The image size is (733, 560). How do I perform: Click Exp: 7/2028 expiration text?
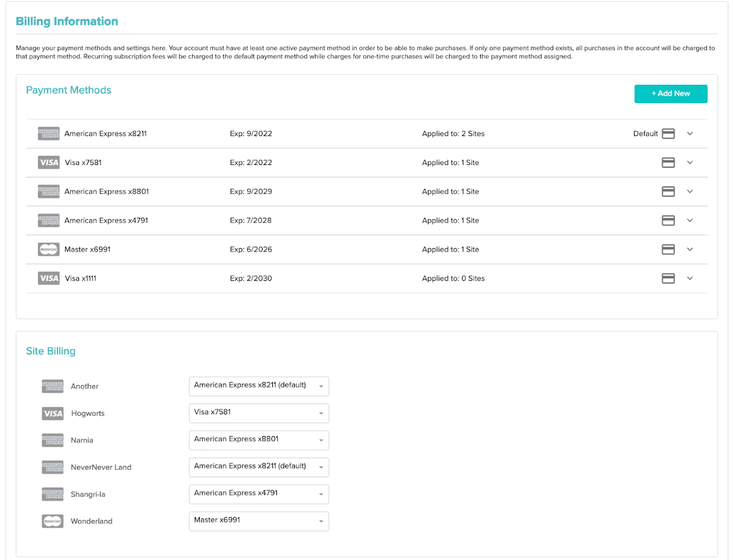[250, 220]
